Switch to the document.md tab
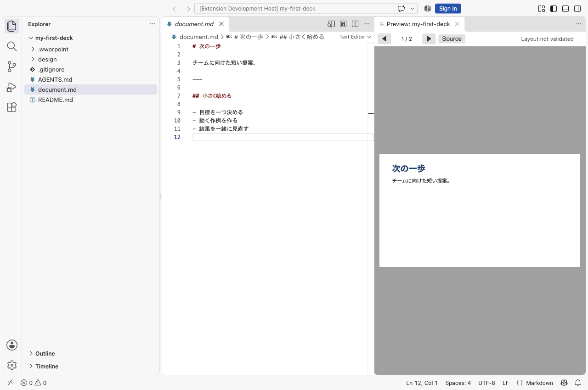 (194, 24)
